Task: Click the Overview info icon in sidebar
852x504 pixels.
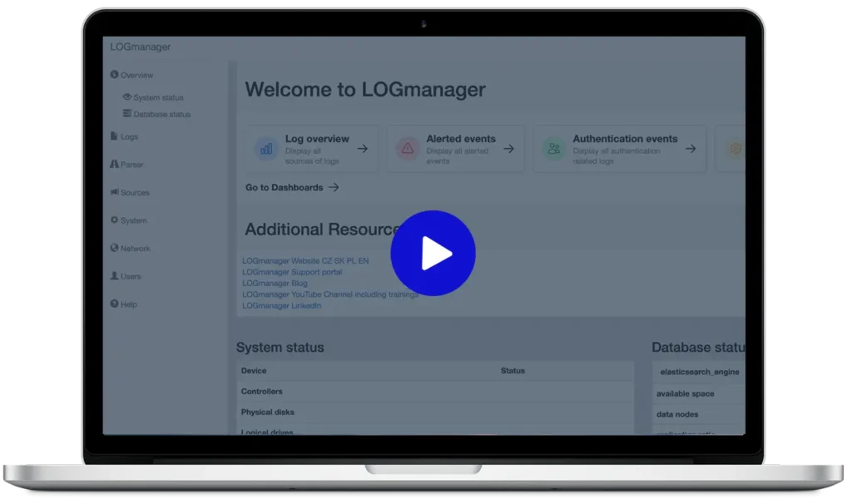Action: tap(114, 74)
